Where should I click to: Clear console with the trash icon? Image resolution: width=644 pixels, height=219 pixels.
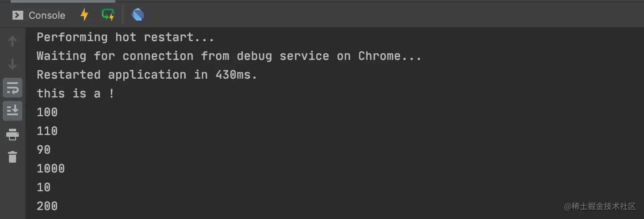(13, 157)
